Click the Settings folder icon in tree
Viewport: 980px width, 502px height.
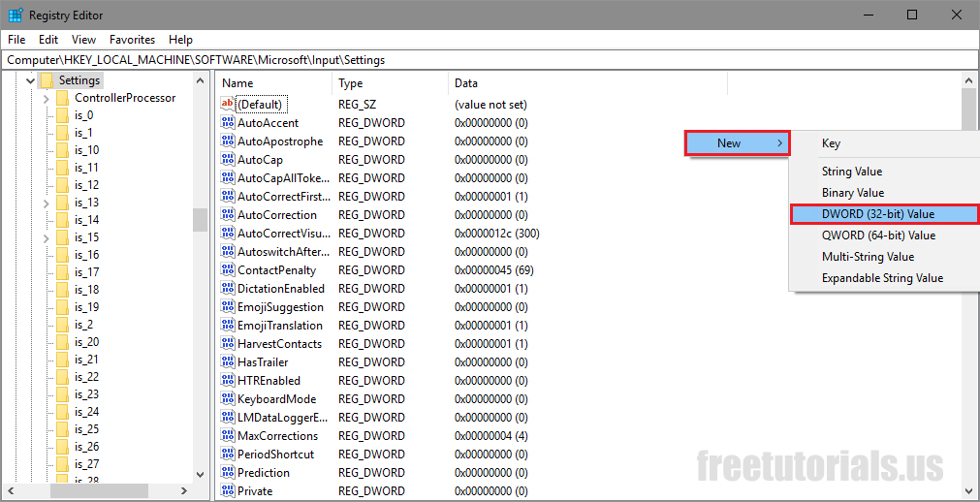[x=47, y=80]
